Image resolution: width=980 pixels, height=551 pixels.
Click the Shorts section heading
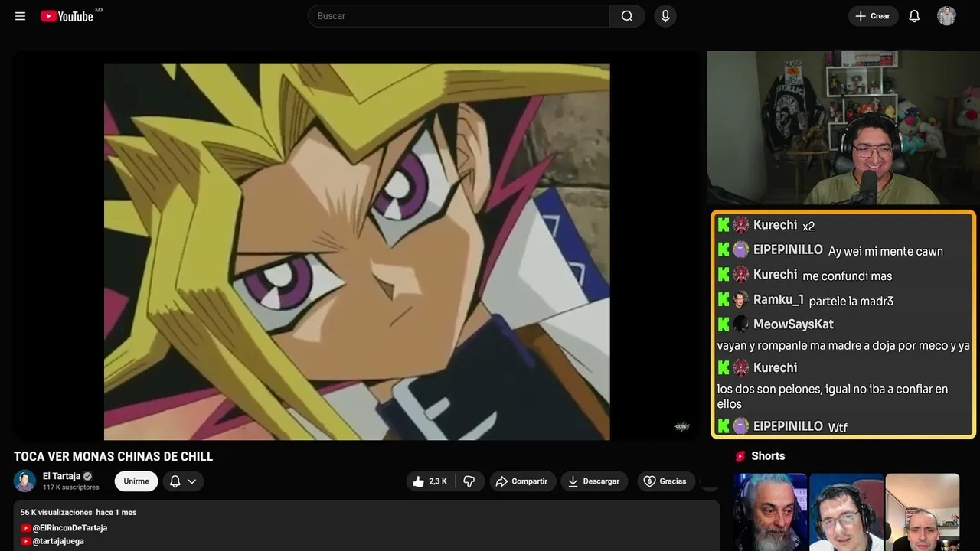[x=768, y=456]
